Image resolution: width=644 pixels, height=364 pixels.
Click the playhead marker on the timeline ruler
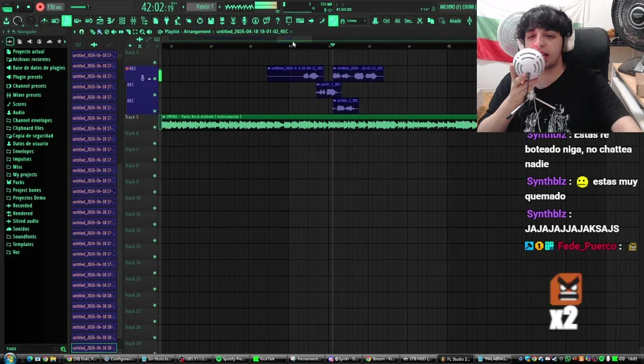point(332,45)
